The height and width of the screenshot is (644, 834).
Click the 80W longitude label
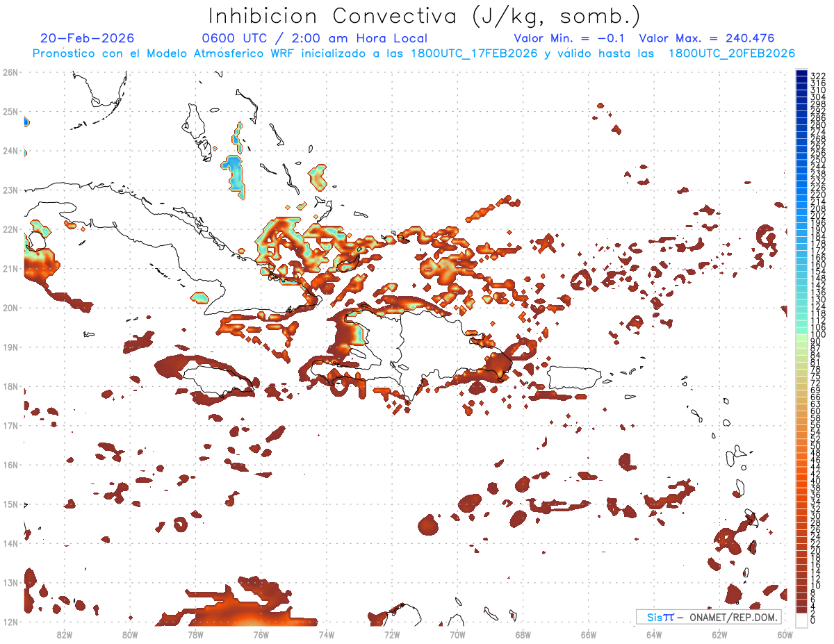coord(130,634)
